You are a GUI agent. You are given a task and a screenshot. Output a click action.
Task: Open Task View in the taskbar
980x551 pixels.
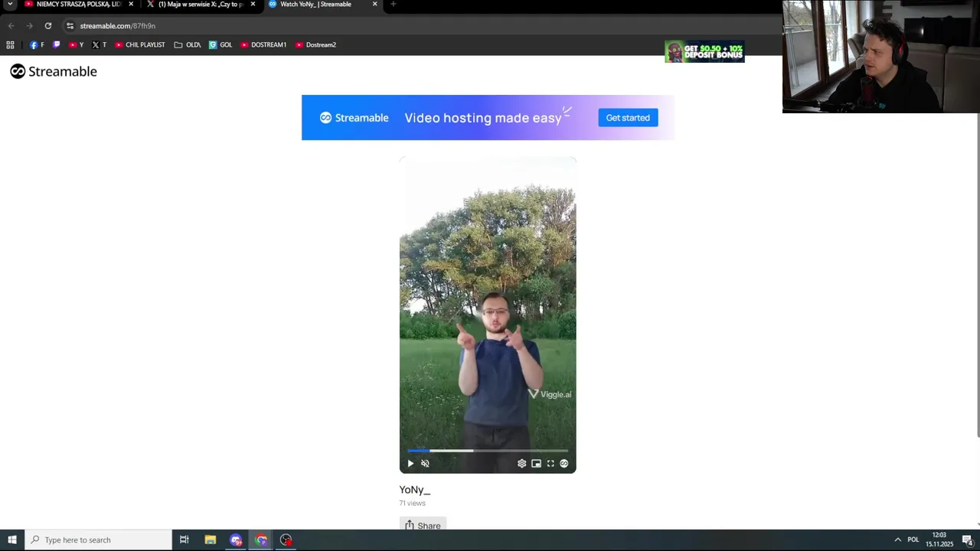pyautogui.click(x=184, y=540)
